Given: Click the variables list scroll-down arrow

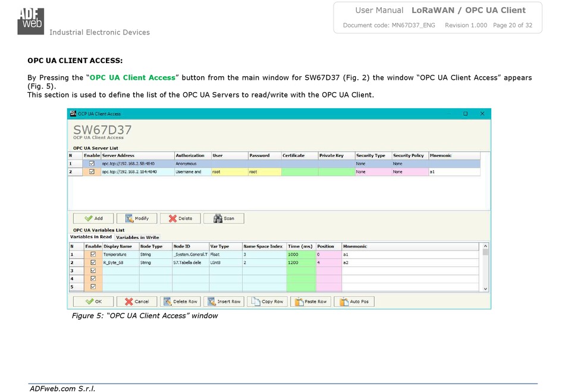Looking at the screenshot, I should coord(485,288).
